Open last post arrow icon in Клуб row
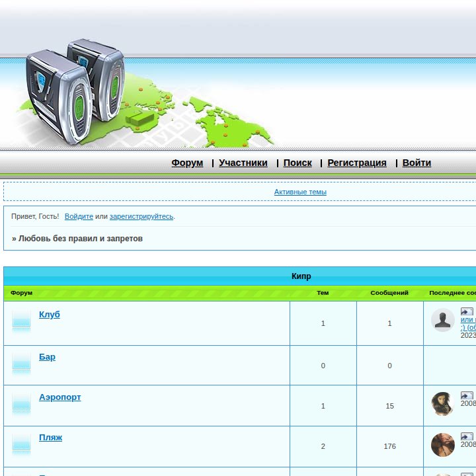476x476 pixels. [467, 311]
